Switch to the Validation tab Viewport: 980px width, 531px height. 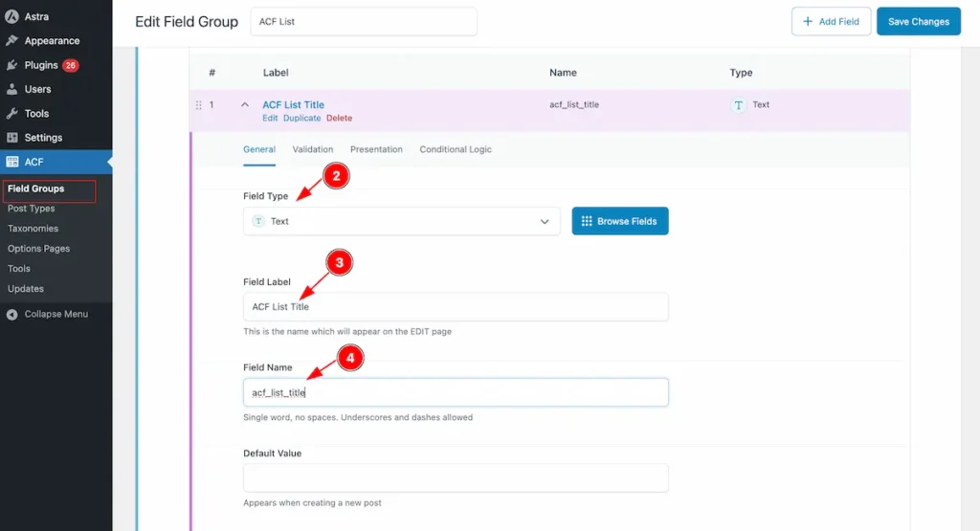pos(313,149)
